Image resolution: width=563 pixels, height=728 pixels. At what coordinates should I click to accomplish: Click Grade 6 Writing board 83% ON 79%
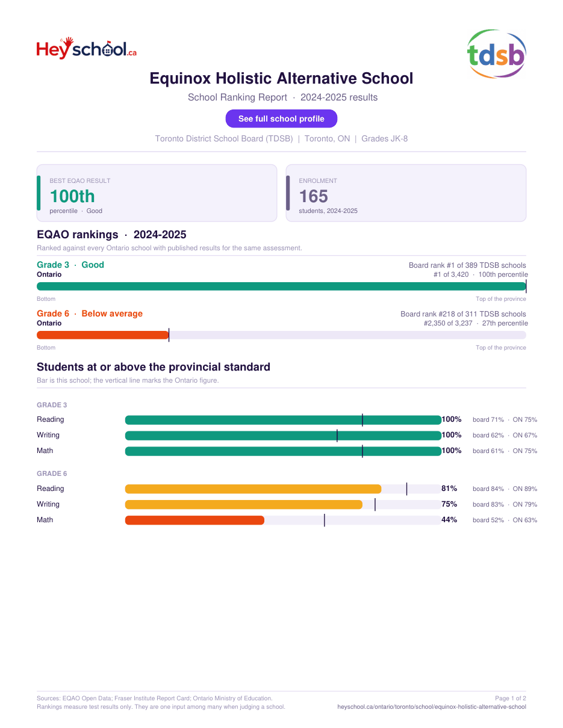tap(505, 505)
